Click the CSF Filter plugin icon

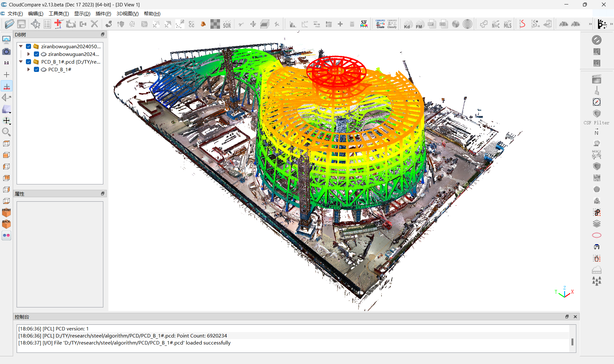[x=596, y=114]
